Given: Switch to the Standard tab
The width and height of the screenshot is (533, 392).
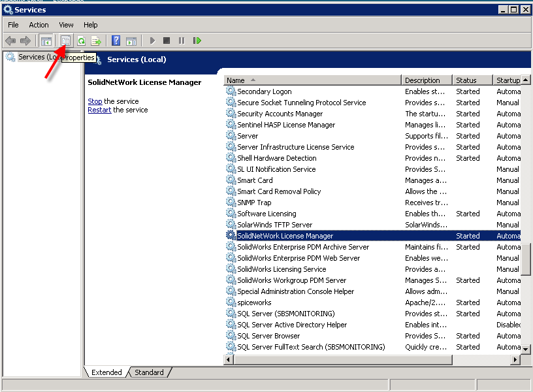Looking at the screenshot, I should point(149,372).
